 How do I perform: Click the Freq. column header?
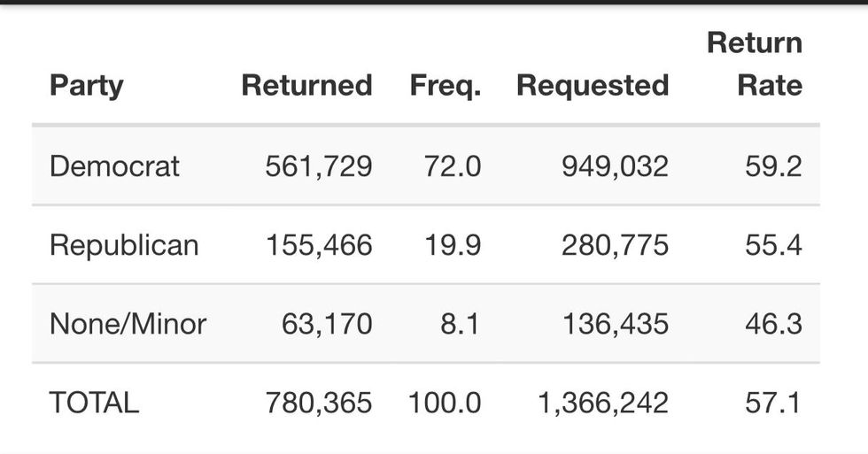coord(446,86)
